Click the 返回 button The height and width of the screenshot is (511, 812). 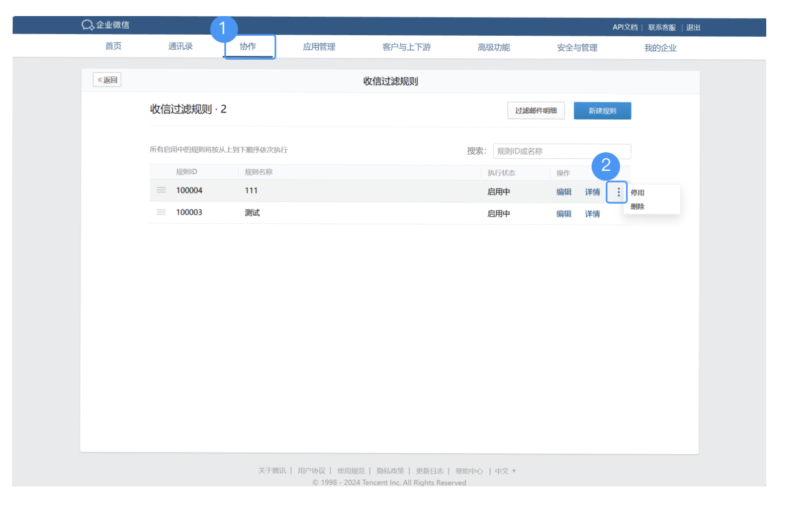pyautogui.click(x=107, y=79)
